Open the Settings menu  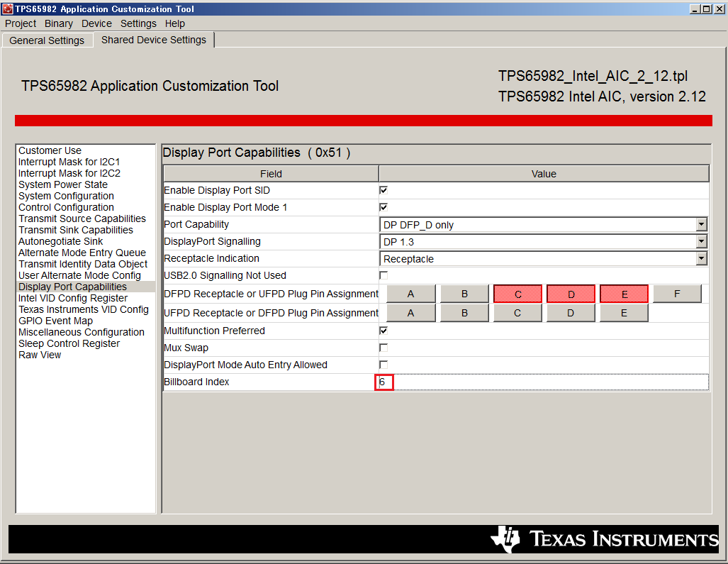pos(138,23)
